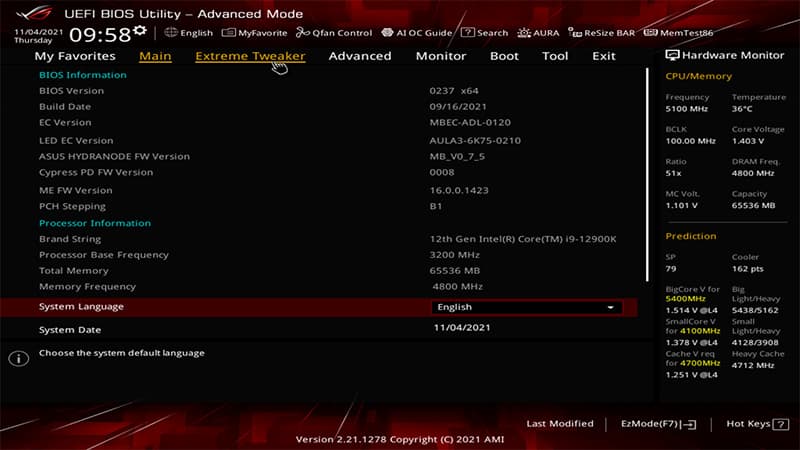The height and width of the screenshot is (450, 800).
Task: Select the System Language row label
Action: 81,307
